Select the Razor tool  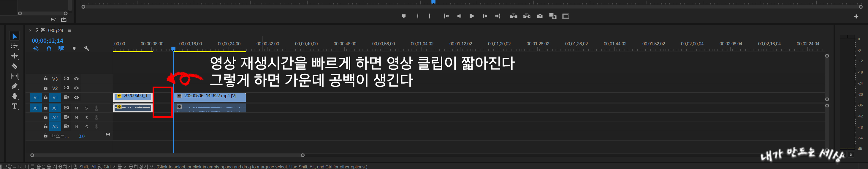click(15, 66)
